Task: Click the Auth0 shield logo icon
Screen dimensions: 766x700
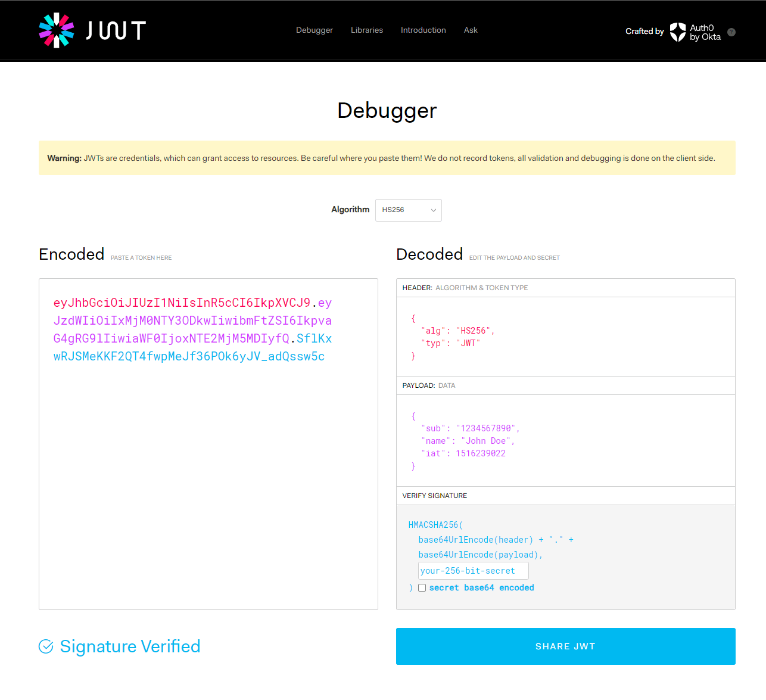Action: (x=677, y=32)
